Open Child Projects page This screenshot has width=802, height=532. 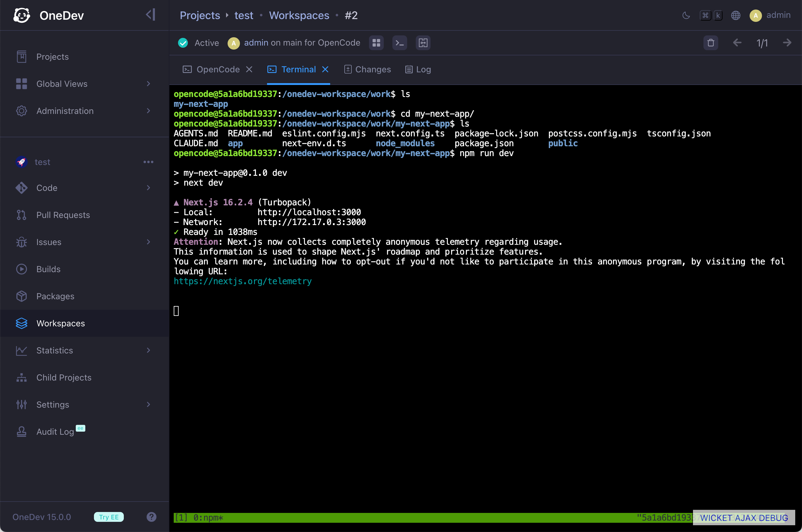coord(84,377)
